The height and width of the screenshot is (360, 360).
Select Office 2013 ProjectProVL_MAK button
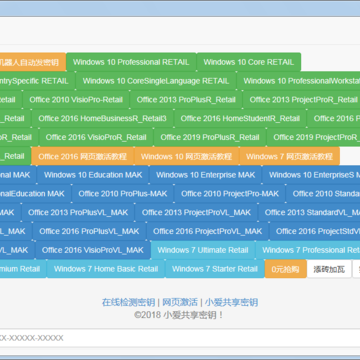pos(196,212)
